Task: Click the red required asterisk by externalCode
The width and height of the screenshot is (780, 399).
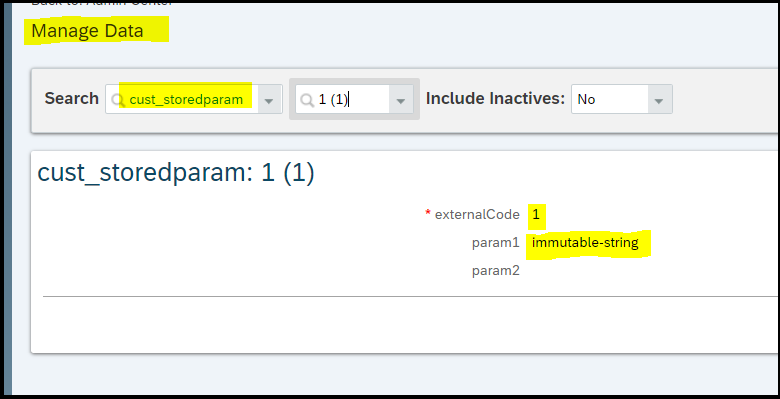Action: point(428,213)
